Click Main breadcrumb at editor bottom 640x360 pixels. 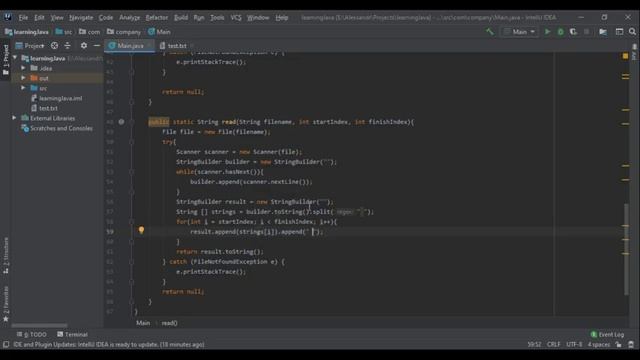(x=143, y=323)
